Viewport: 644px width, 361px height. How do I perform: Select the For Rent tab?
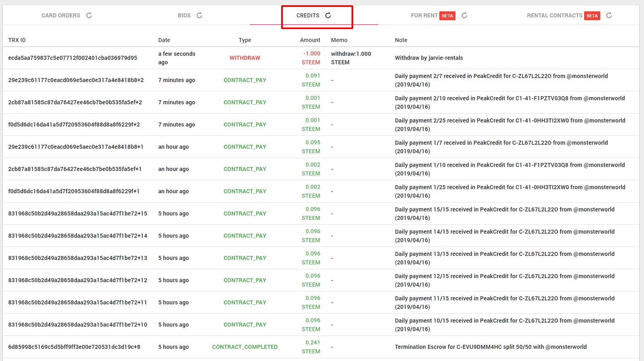click(424, 15)
